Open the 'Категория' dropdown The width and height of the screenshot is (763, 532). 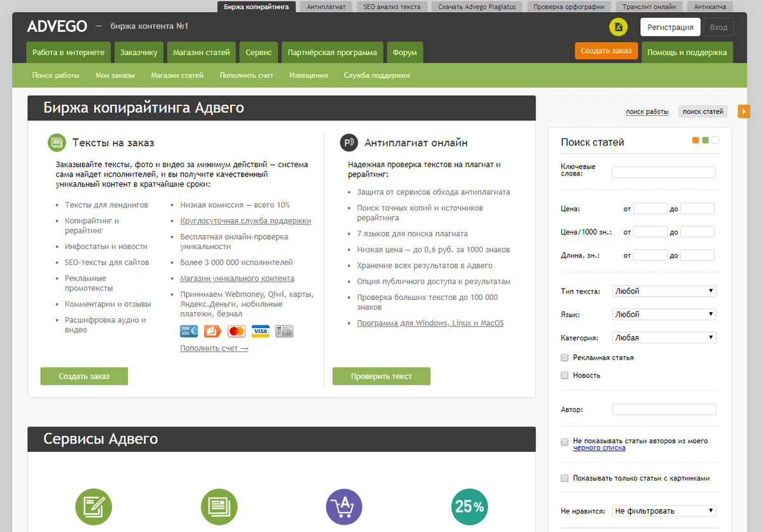pyautogui.click(x=664, y=338)
